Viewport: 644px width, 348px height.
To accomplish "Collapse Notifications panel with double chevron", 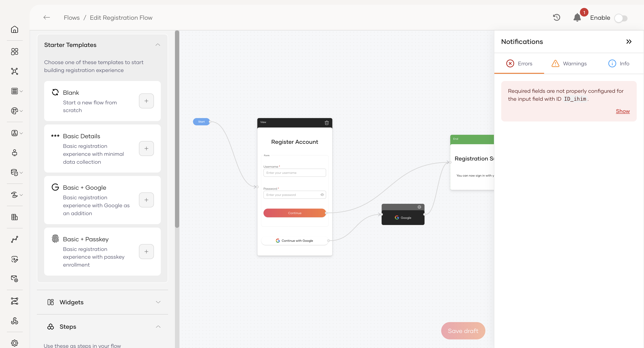I will pyautogui.click(x=629, y=42).
